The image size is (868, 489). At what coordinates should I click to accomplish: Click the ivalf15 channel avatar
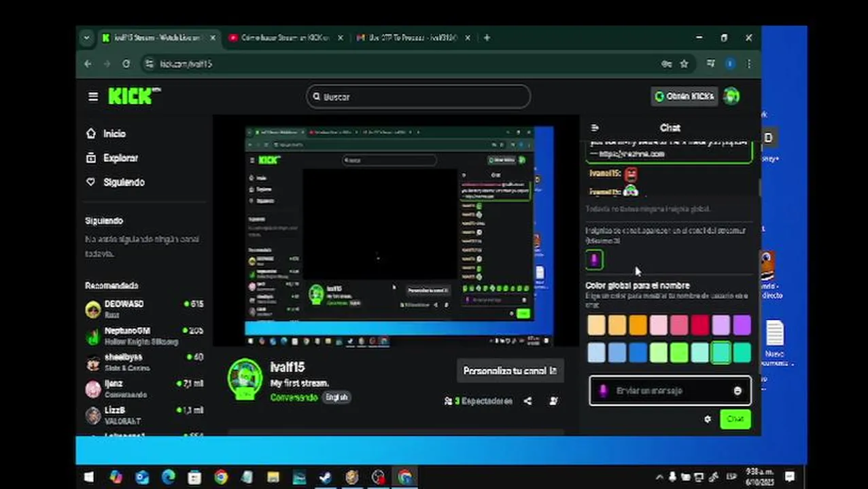pos(245,380)
